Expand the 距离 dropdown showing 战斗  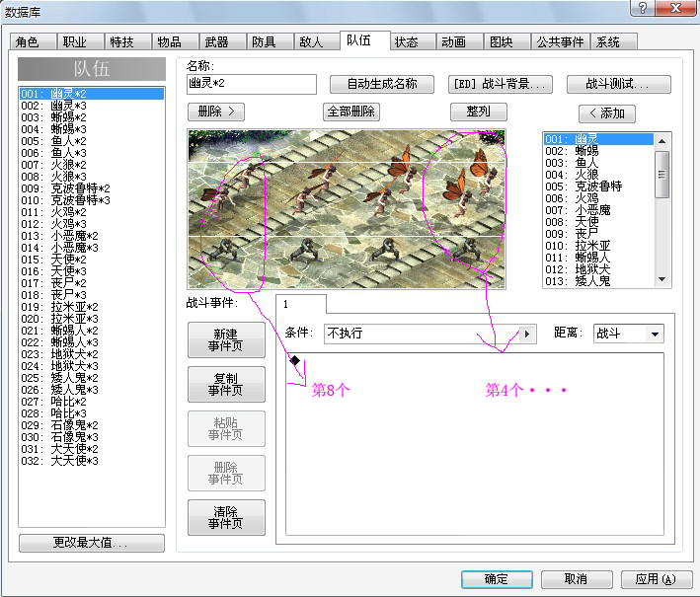point(655,334)
